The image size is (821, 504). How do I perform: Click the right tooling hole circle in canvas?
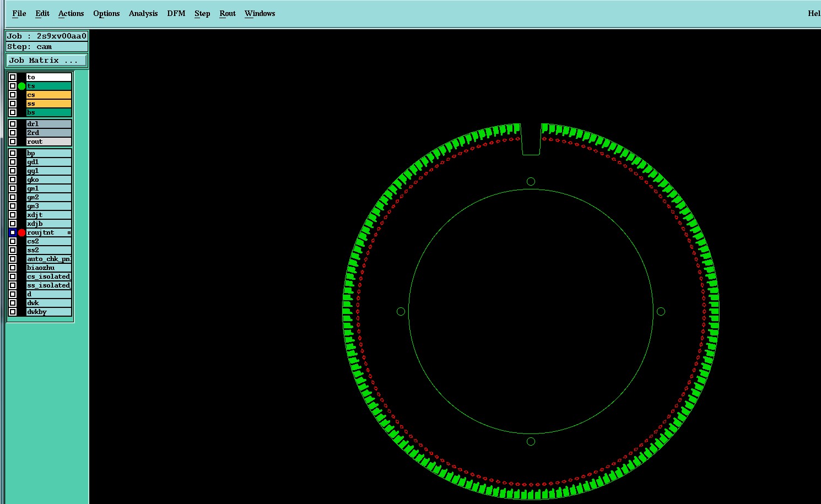pos(661,311)
